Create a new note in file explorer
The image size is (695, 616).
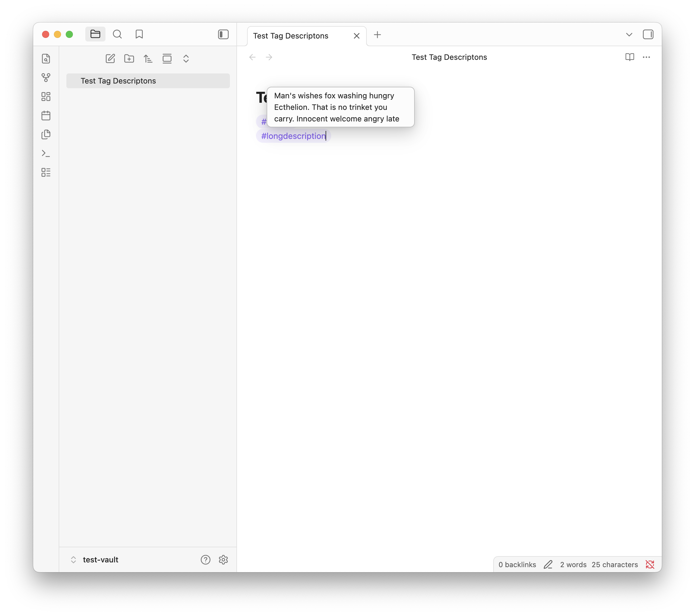coord(110,58)
